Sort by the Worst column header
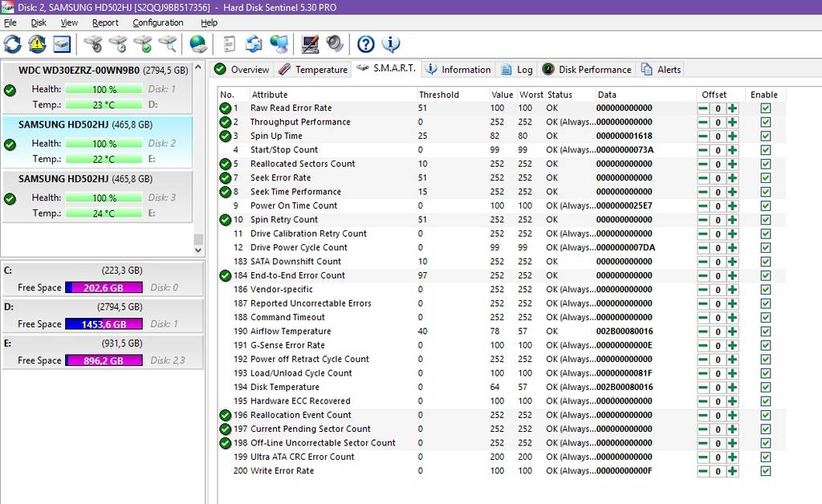Screen dimensions: 822x504 click(531, 95)
